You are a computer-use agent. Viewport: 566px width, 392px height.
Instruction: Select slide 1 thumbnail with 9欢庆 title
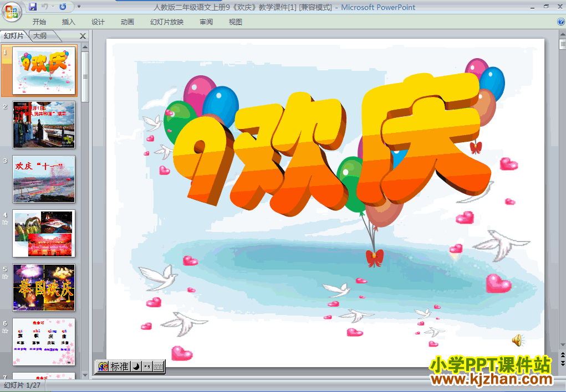click(44, 70)
